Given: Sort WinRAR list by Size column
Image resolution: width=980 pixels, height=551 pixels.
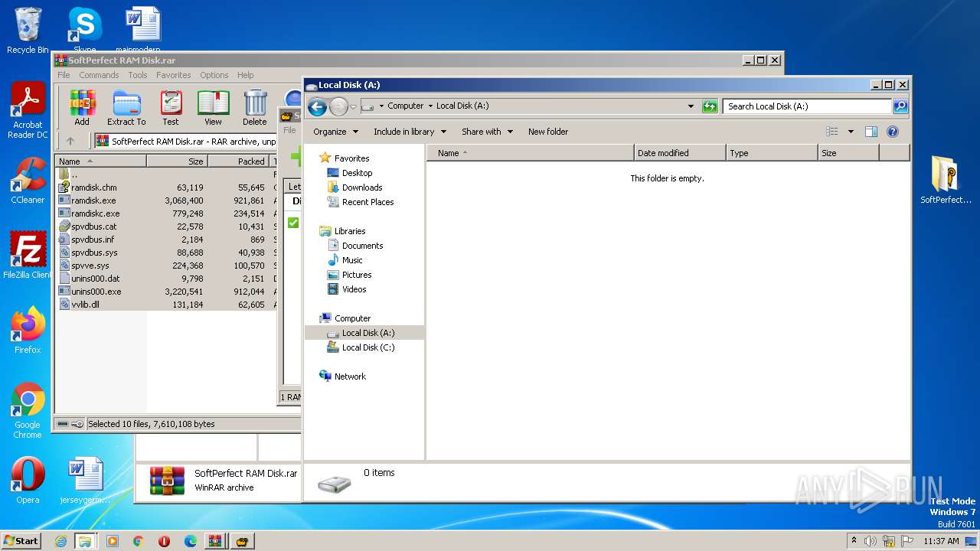Looking at the screenshot, I should coord(177,161).
